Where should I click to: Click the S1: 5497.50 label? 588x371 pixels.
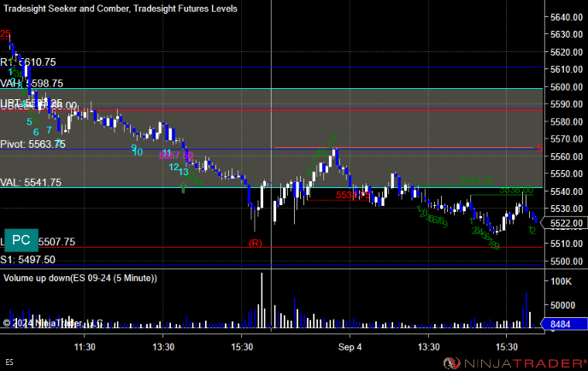[27, 260]
